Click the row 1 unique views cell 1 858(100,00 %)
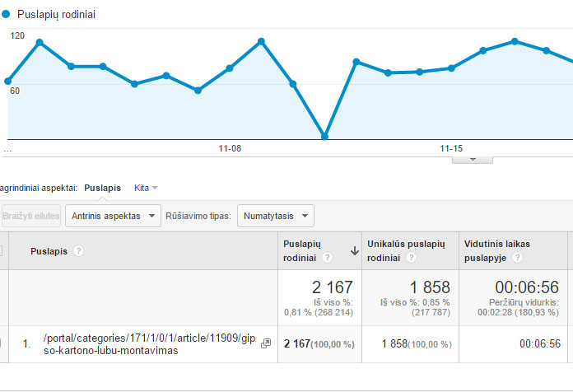The width and height of the screenshot is (573, 392). click(417, 344)
